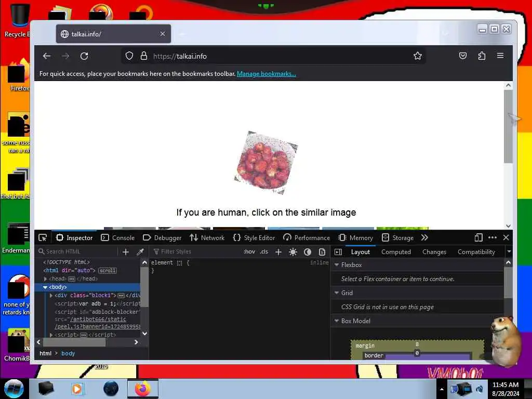
Task: Show more DevTools tools chevron
Action: [x=424, y=237]
